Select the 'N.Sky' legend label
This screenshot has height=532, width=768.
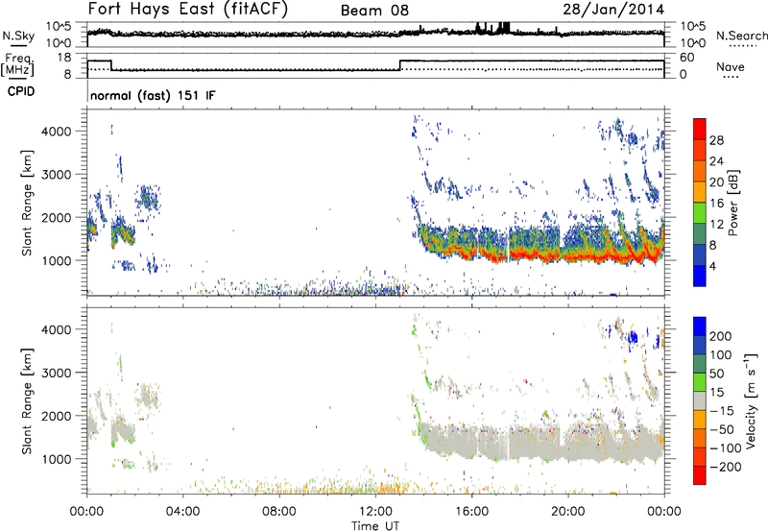tap(18, 36)
